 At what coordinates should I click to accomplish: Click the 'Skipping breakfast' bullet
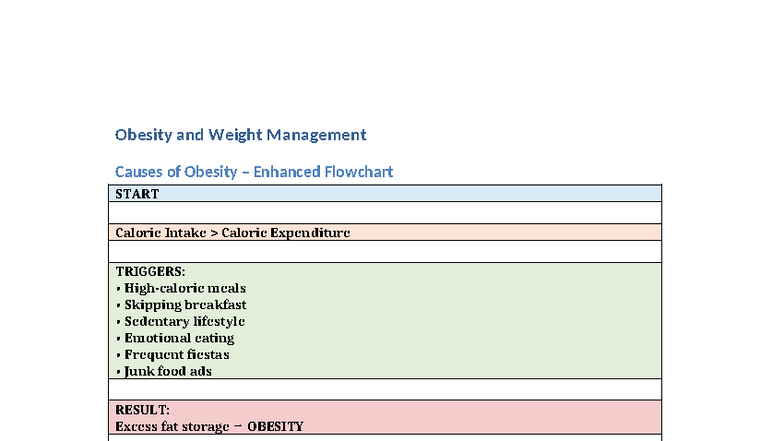coord(181,304)
